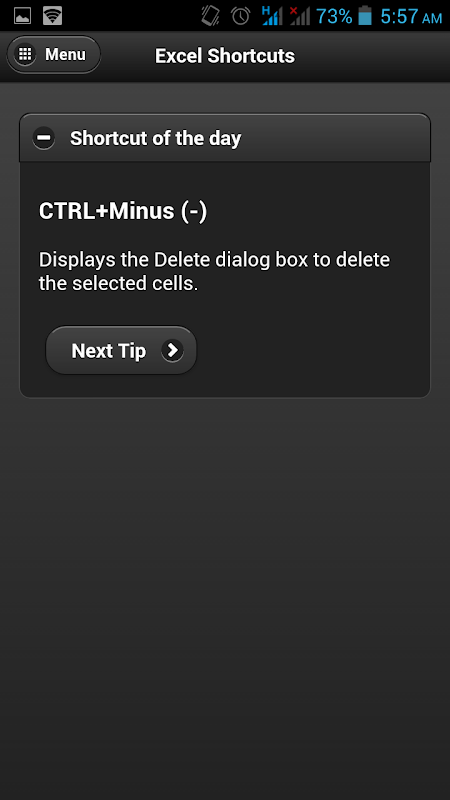This screenshot has width=450, height=800.
Task: Tap the Next Tip arrow icon
Action: point(172,351)
